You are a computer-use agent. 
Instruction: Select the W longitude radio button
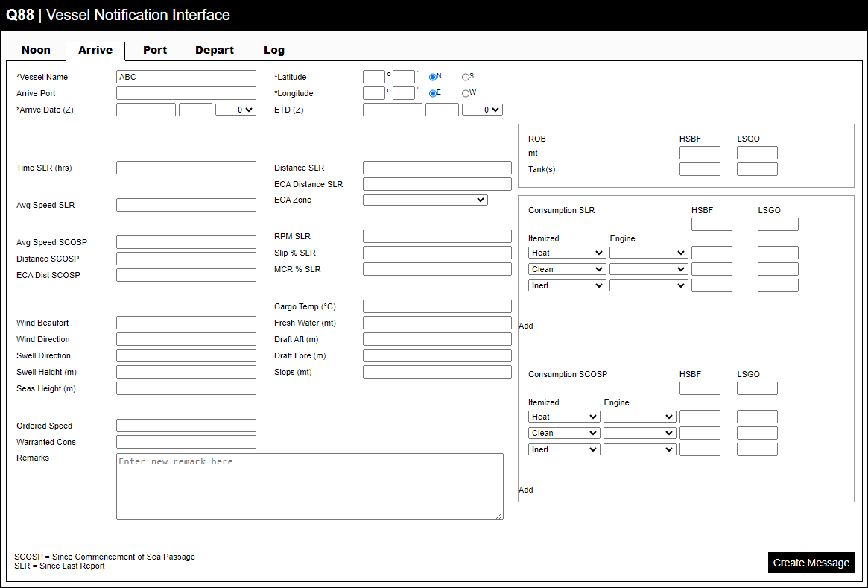click(466, 93)
